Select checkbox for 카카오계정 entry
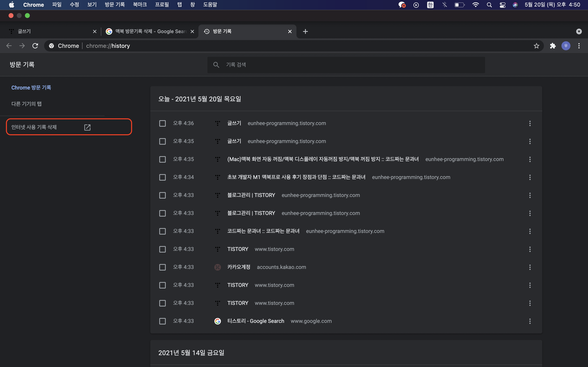588x367 pixels. click(x=163, y=267)
